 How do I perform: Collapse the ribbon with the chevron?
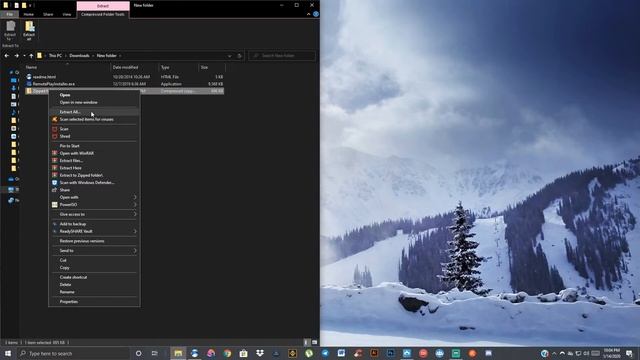[308, 14]
